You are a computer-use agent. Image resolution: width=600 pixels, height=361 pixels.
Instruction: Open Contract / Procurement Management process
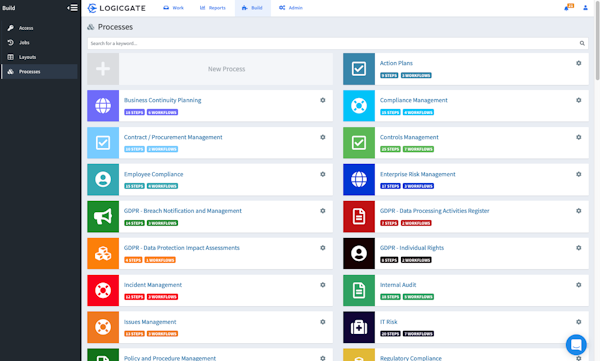coord(173,137)
